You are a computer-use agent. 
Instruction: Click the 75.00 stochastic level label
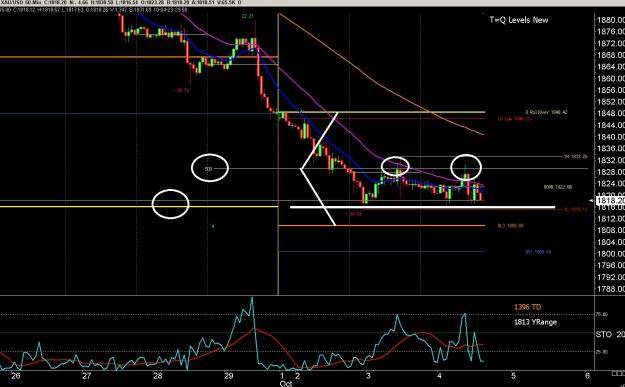click(601, 314)
